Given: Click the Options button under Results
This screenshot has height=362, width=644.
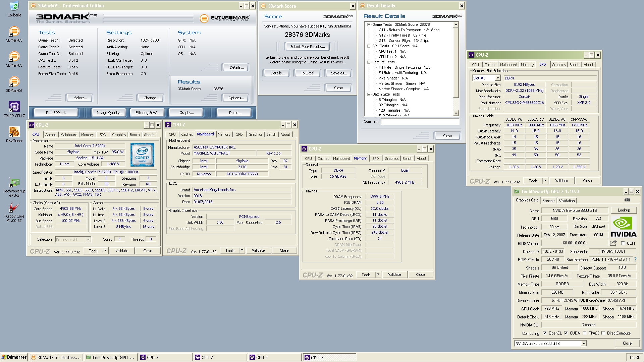Looking at the screenshot, I should pos(236,98).
